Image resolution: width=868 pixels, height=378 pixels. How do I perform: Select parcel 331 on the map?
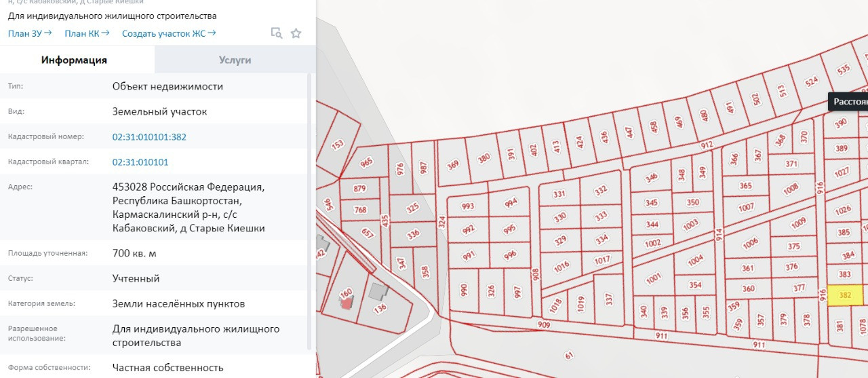point(559,194)
